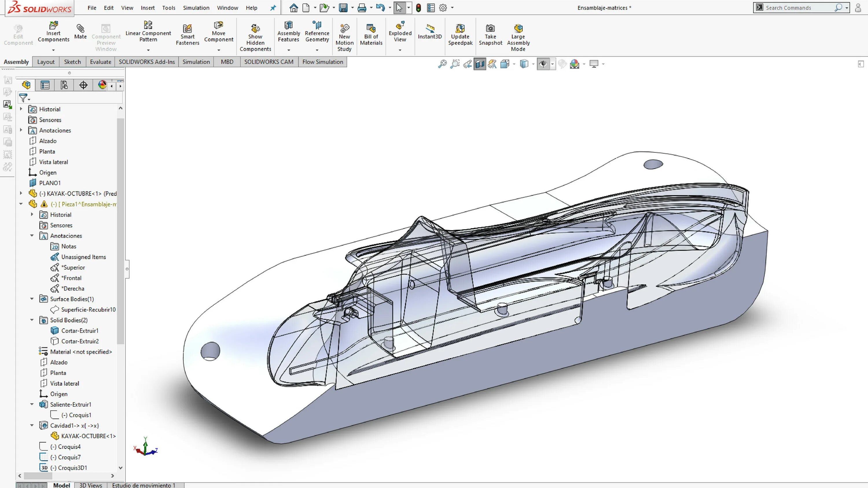The width and height of the screenshot is (868, 488).
Task: Toggle the Instant3D mode
Action: 430,29
